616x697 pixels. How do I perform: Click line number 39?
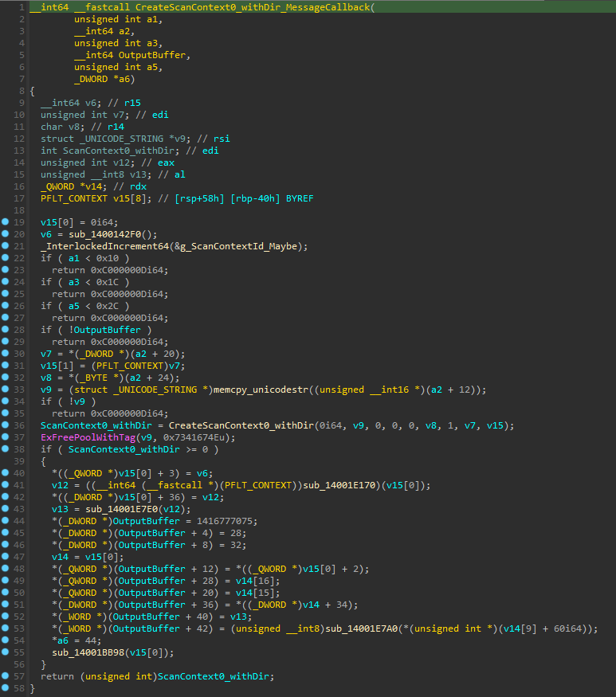point(18,461)
